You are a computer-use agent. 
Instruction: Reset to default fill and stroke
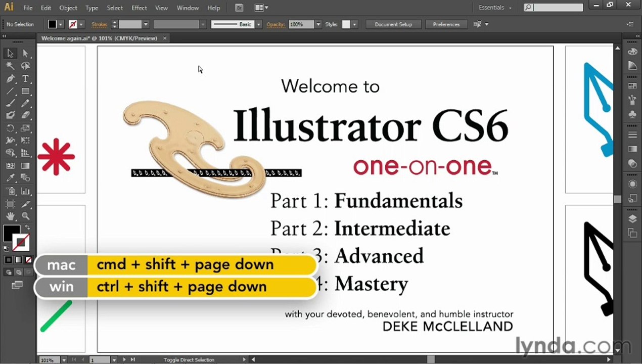click(x=6, y=248)
